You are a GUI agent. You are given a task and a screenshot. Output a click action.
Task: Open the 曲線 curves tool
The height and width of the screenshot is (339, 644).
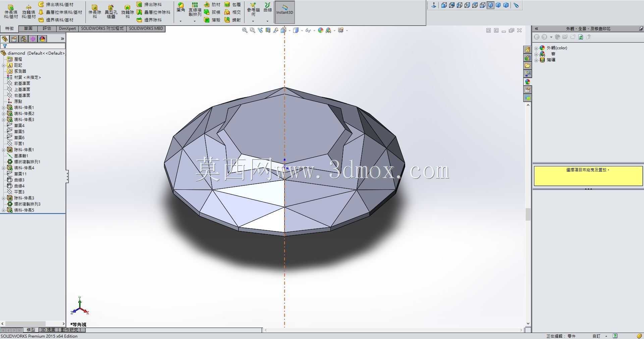pyautogui.click(x=267, y=7)
